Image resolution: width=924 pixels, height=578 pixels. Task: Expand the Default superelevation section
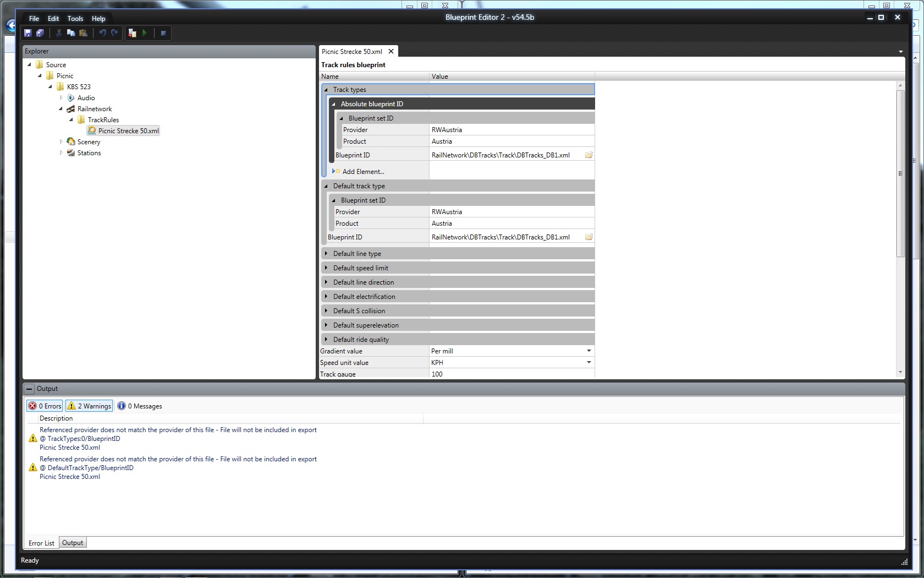[x=326, y=325]
